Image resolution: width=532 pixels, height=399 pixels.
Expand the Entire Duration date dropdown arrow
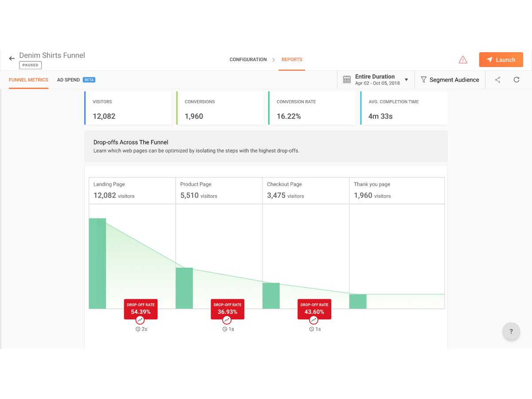pyautogui.click(x=407, y=80)
